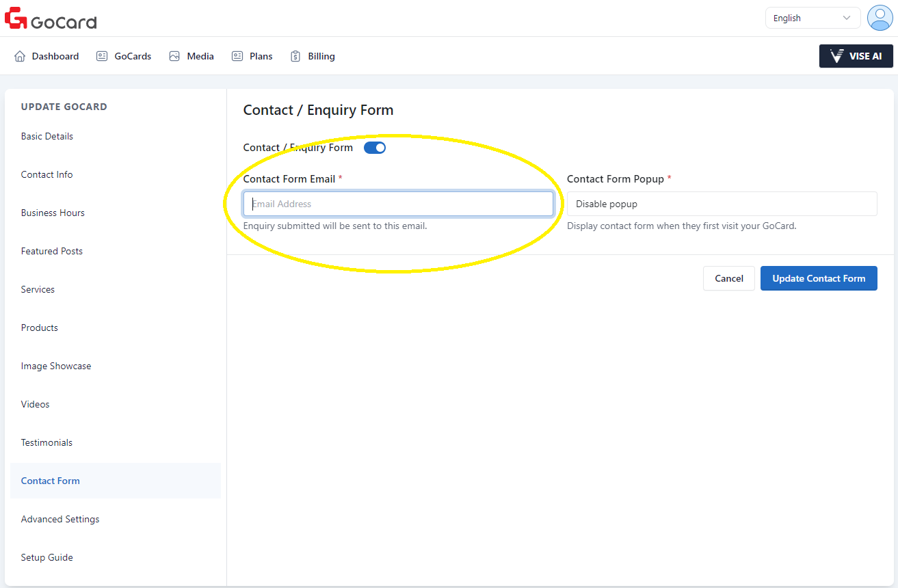The height and width of the screenshot is (588, 898).
Task: Select Testimonials in the sidebar
Action: [47, 442]
